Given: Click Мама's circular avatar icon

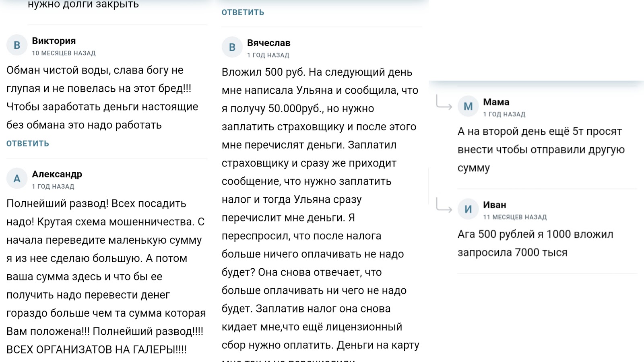Looking at the screenshot, I should click(x=468, y=106).
